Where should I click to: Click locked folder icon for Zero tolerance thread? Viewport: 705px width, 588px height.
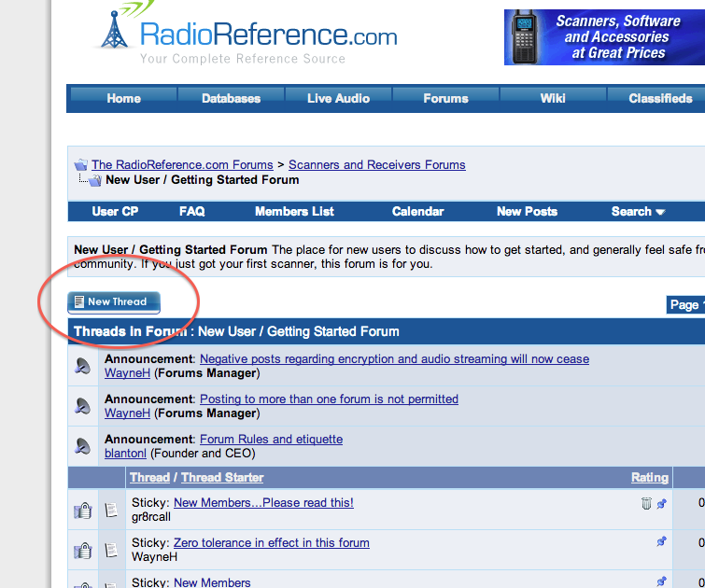(x=83, y=551)
